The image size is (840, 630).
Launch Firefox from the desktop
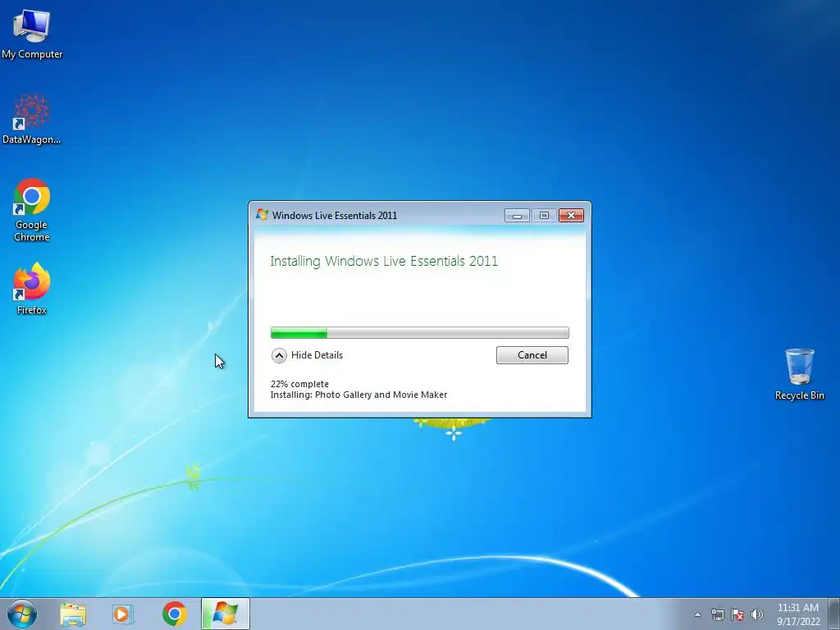point(32,288)
